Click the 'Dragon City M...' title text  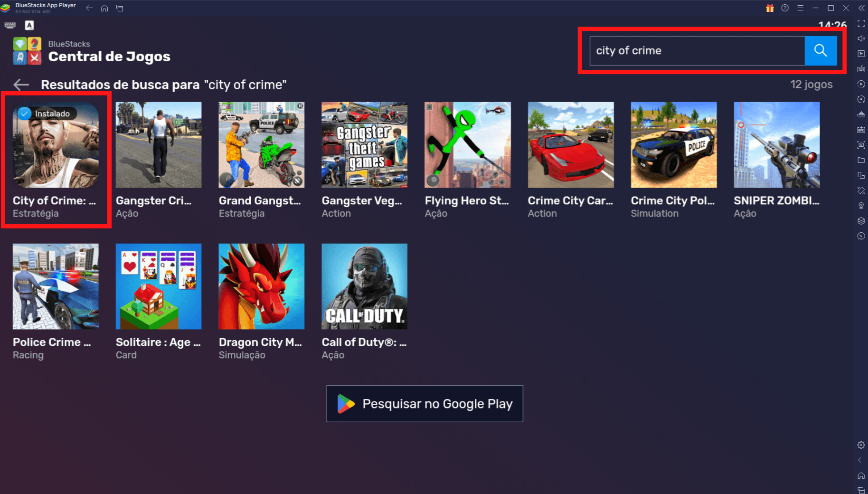pyautogui.click(x=260, y=342)
